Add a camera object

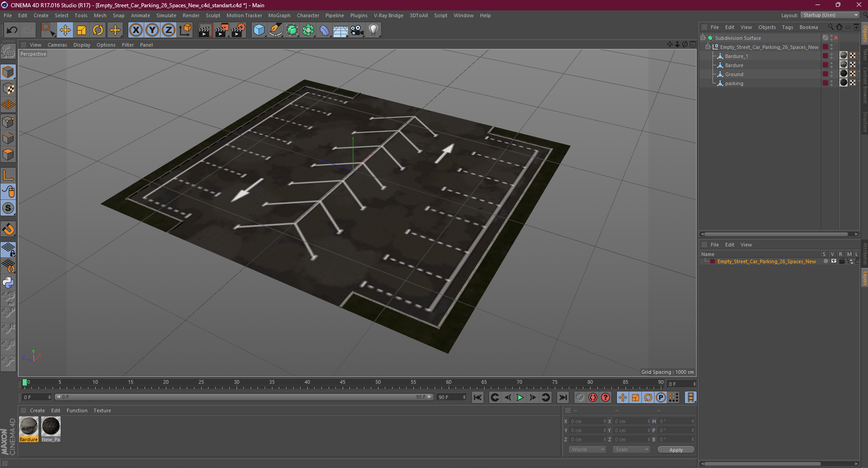[357, 30]
